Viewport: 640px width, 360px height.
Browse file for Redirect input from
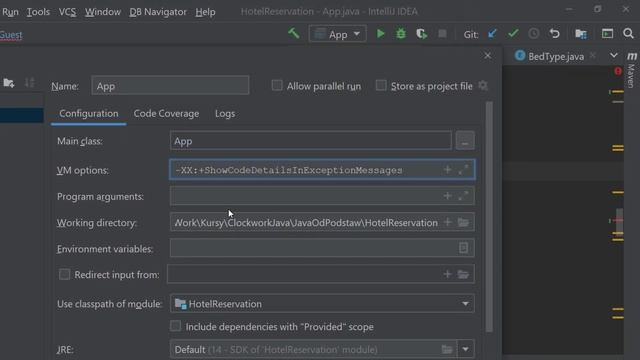tap(463, 274)
